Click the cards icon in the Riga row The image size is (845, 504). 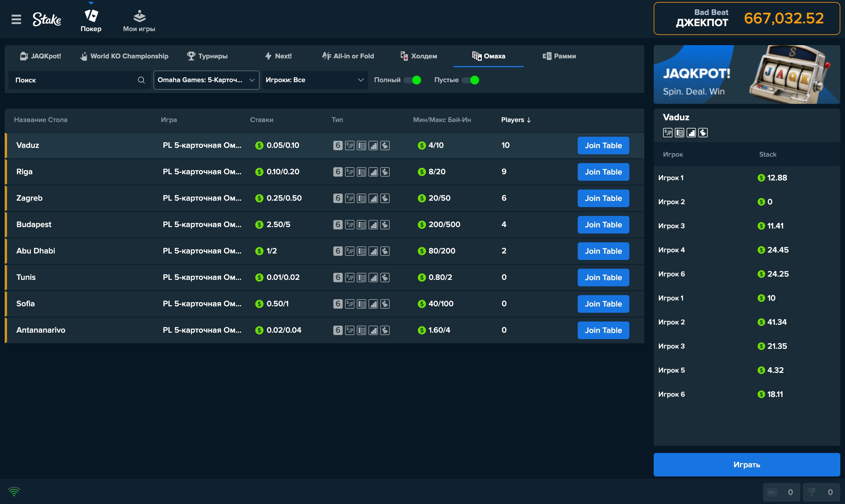tap(361, 172)
